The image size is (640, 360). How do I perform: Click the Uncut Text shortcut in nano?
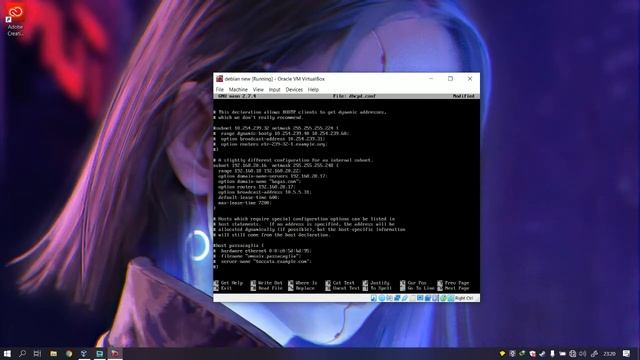[x=342, y=288]
